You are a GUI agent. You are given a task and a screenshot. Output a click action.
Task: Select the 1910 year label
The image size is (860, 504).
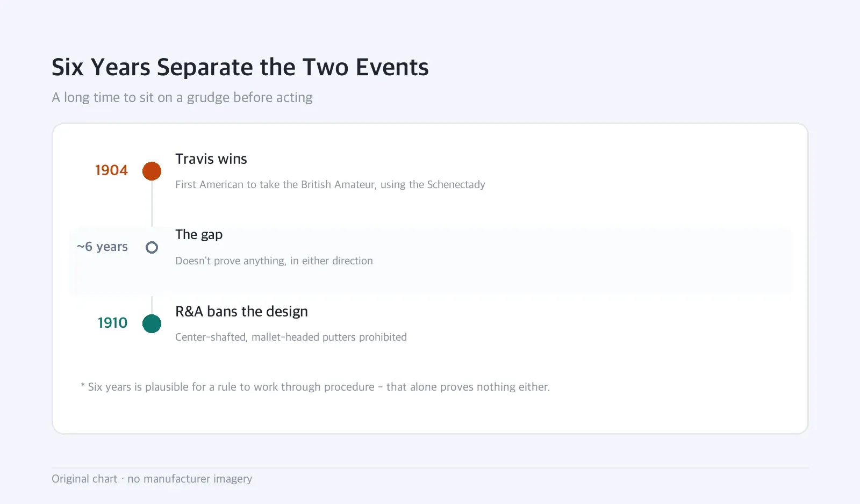coord(112,323)
